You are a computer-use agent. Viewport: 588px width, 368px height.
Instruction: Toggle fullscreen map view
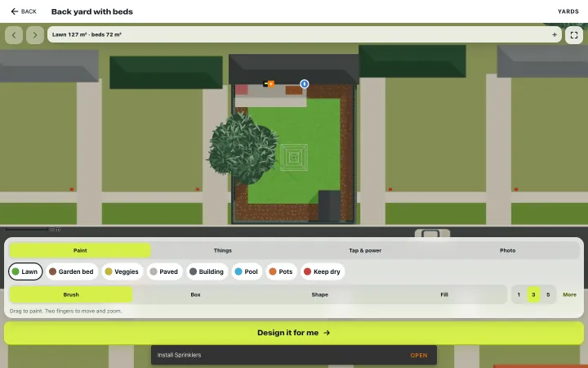[574, 35]
